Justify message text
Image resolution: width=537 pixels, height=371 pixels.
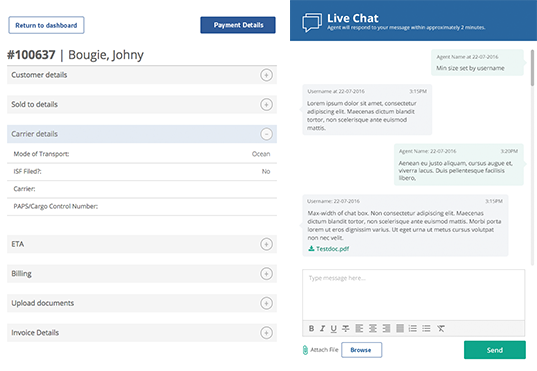click(400, 329)
